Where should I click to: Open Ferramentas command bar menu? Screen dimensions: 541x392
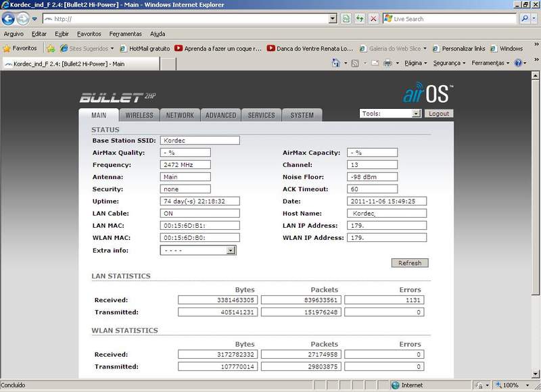click(490, 63)
